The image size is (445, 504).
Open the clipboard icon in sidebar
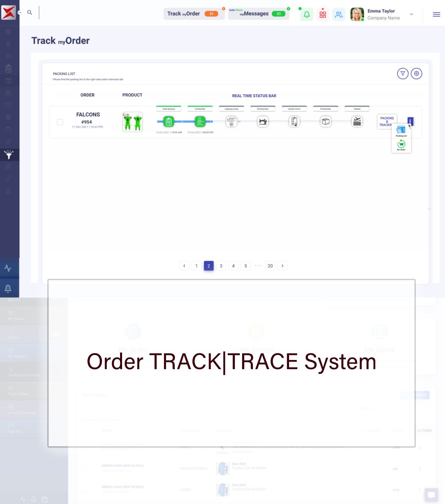pyautogui.click(x=8, y=68)
